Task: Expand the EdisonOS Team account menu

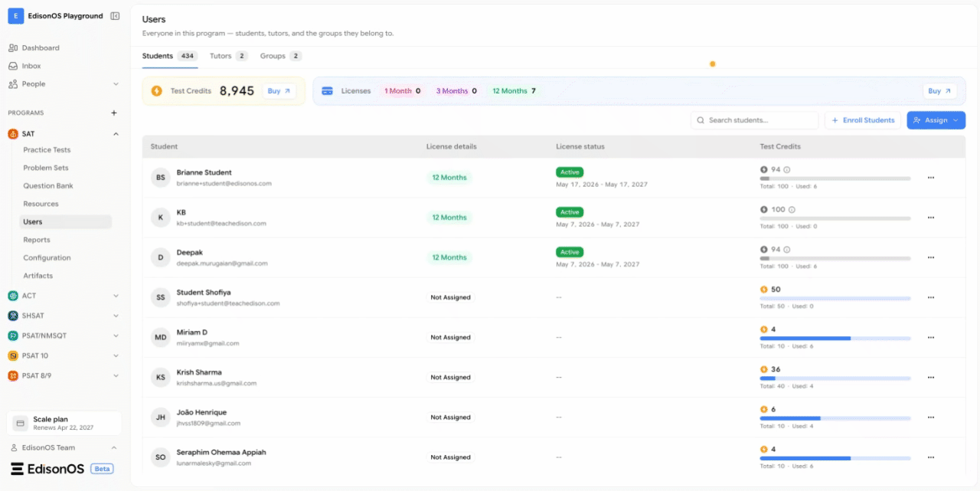Action: pos(114,448)
